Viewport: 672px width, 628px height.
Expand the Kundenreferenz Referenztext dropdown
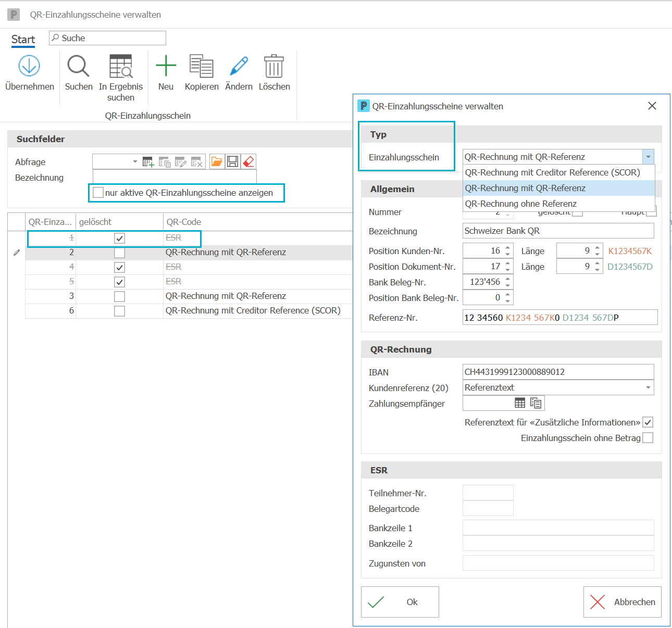[648, 387]
